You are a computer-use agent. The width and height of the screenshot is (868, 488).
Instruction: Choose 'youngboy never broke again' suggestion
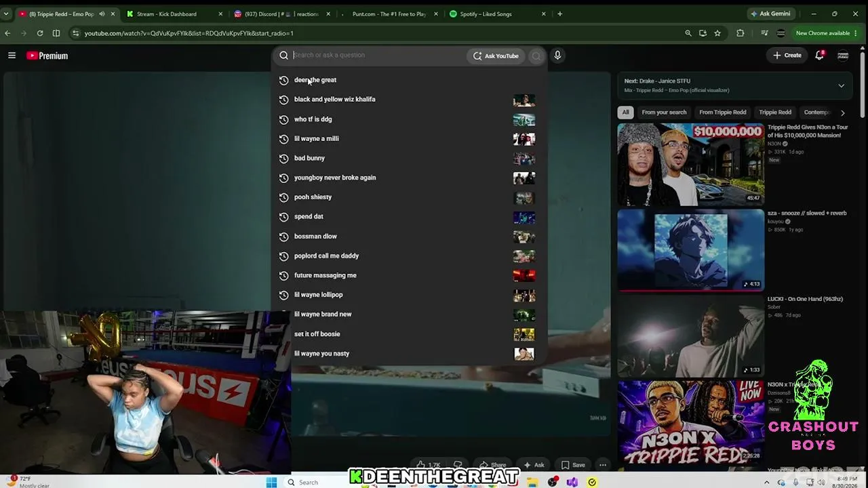(410, 178)
